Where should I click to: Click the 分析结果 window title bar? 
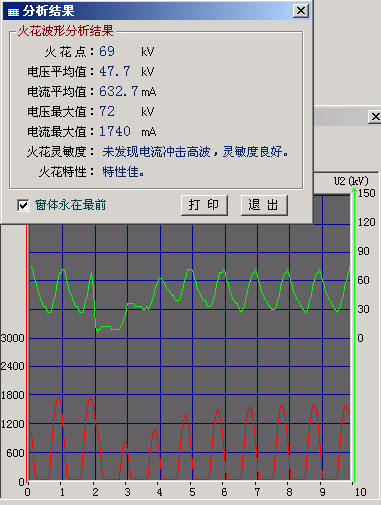[157, 11]
